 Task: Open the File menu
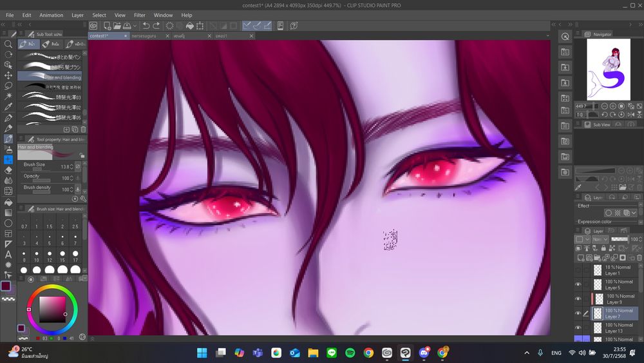coord(10,15)
